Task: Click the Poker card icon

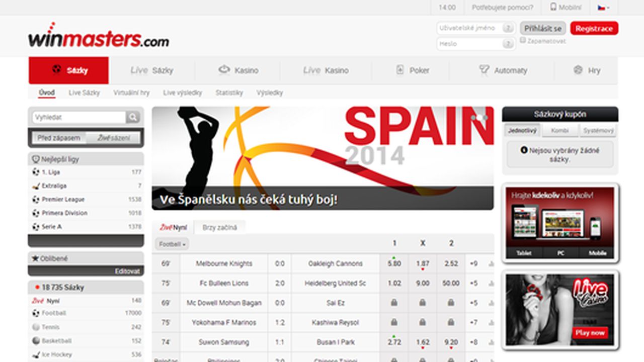Action: pos(400,70)
